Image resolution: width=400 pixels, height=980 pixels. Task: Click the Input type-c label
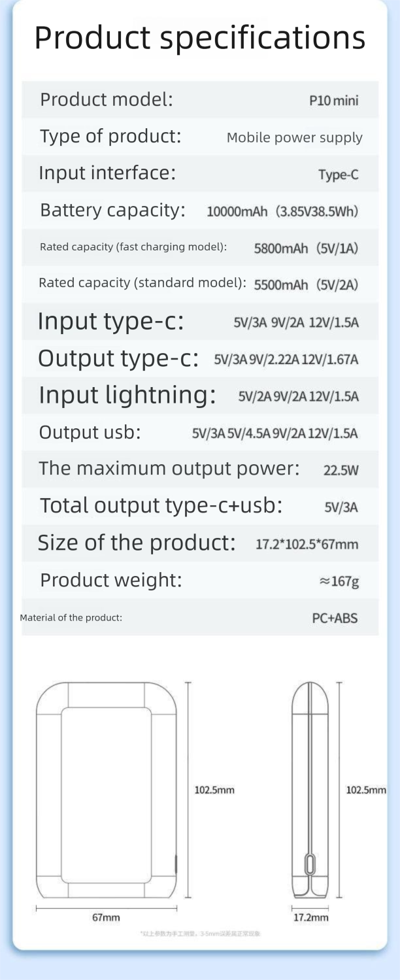pos(111,322)
